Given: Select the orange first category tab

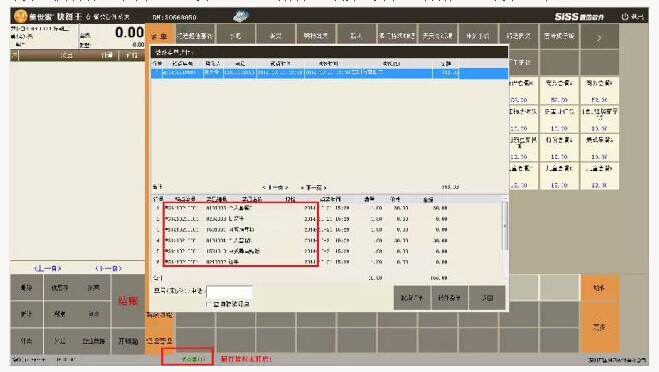Looking at the screenshot, I should [x=159, y=36].
